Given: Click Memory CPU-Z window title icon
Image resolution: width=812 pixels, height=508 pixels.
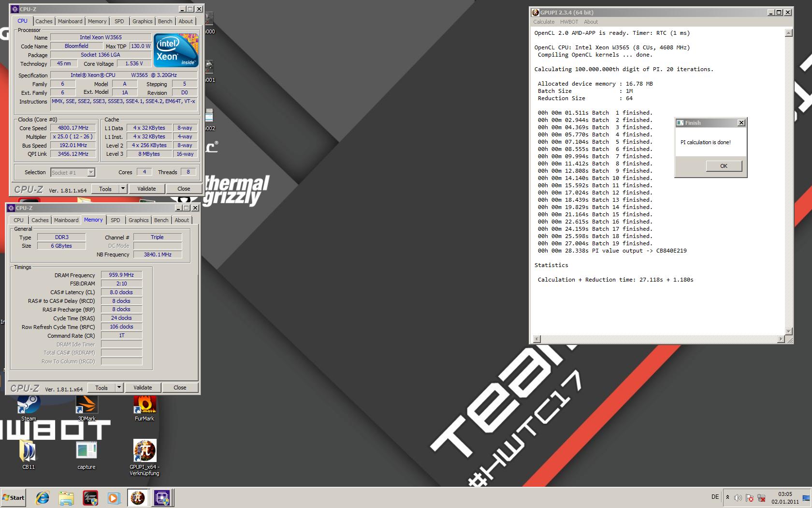Looking at the screenshot, I should (11, 208).
